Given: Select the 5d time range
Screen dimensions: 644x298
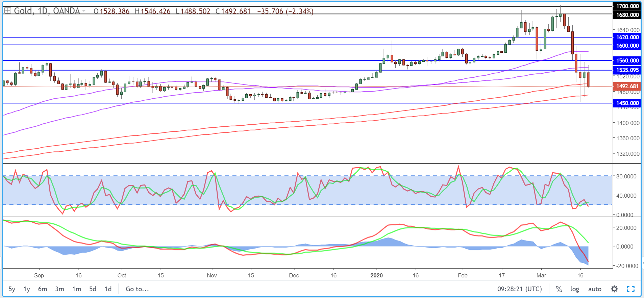Looking at the screenshot, I should click(93, 289).
